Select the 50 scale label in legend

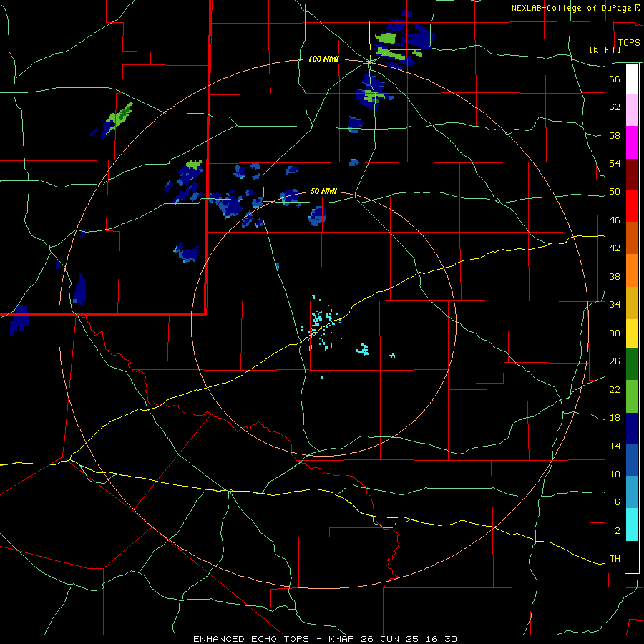tap(615, 192)
